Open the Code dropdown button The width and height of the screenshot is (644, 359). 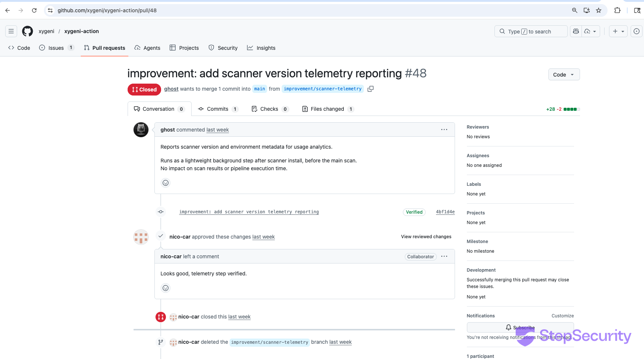pos(564,74)
